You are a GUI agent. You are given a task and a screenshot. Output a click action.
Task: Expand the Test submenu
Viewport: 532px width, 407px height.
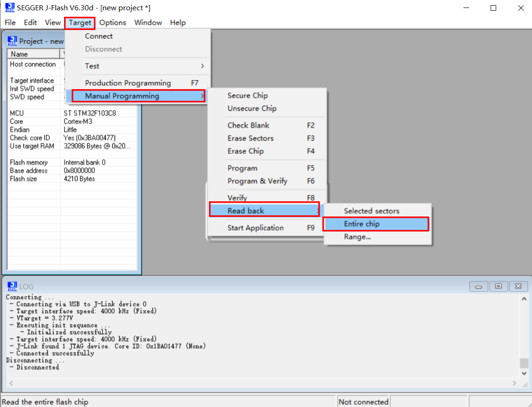click(138, 66)
